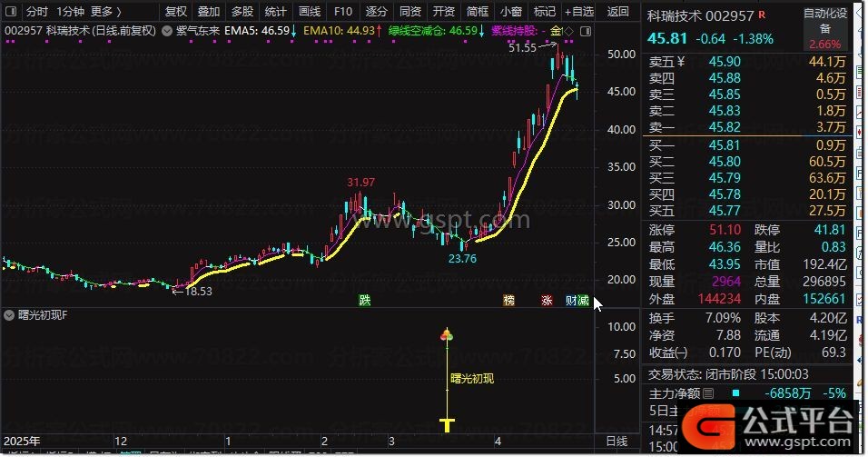Add stock via +自选 button

(x=579, y=11)
